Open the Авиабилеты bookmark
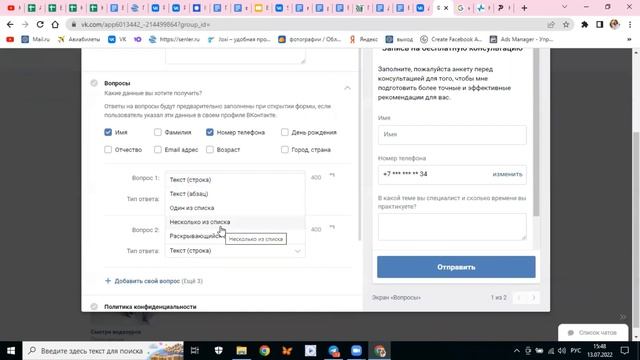 (x=79, y=39)
